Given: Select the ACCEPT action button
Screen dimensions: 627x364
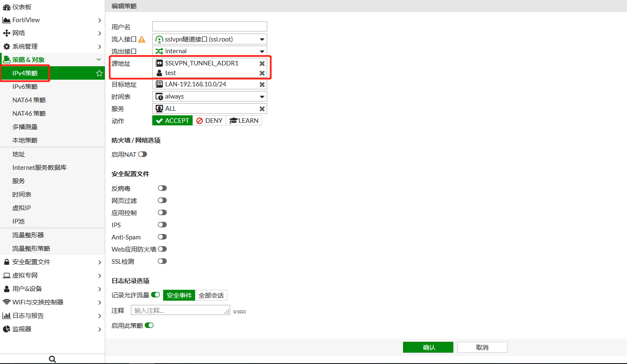Looking at the screenshot, I should (172, 121).
